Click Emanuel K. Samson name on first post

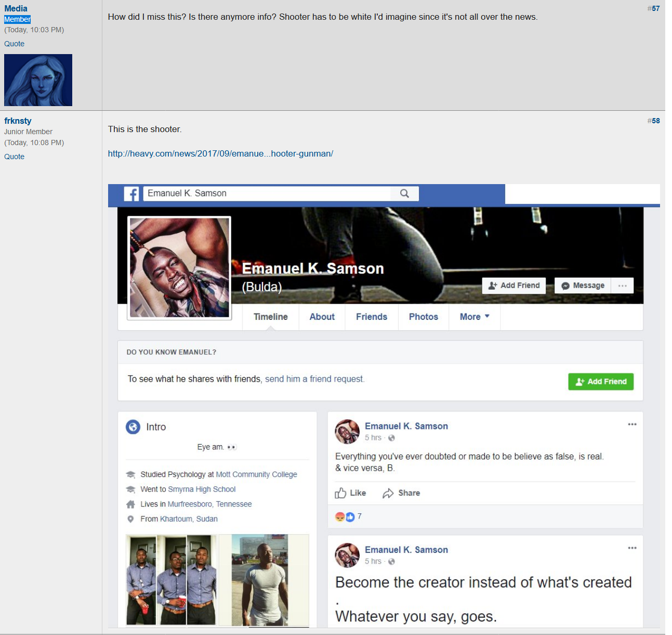click(x=406, y=426)
